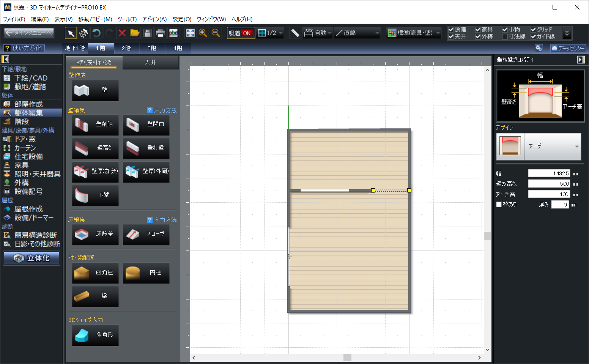
Task: Click the zoom out magnifier icon
Action: click(216, 33)
